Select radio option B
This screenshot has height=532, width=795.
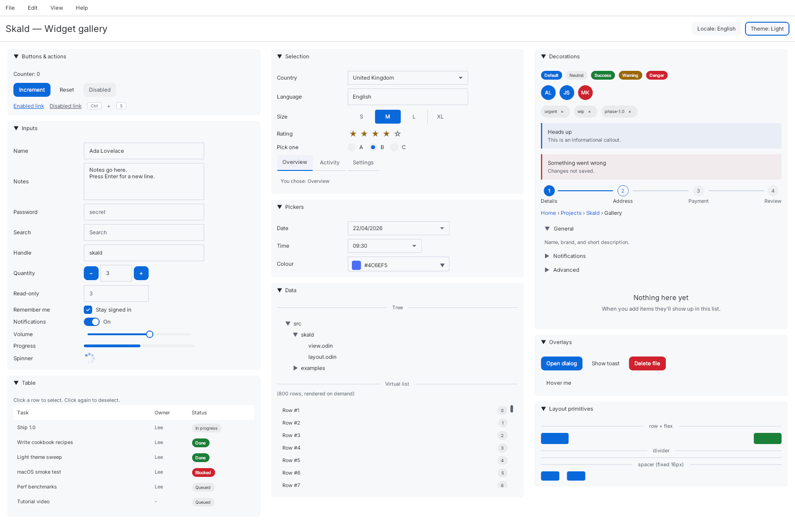coord(373,147)
